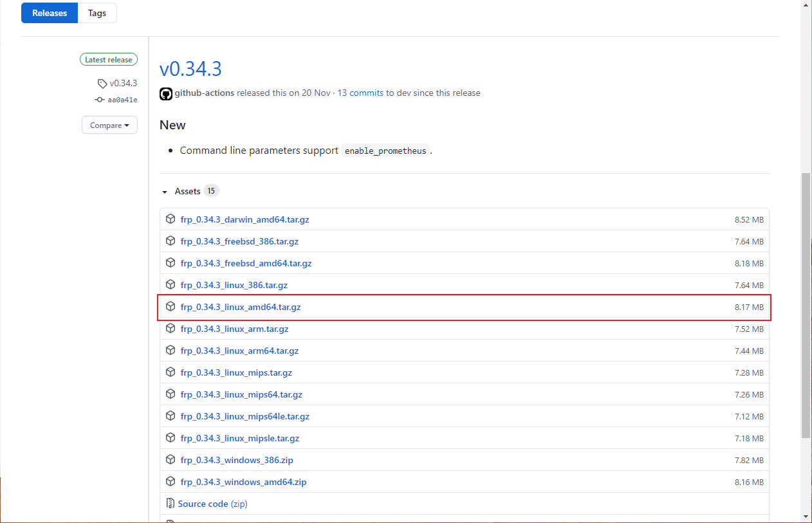Viewport: 812px width, 523px height.
Task: Click the page scrollbar thumb
Action: 806,306
